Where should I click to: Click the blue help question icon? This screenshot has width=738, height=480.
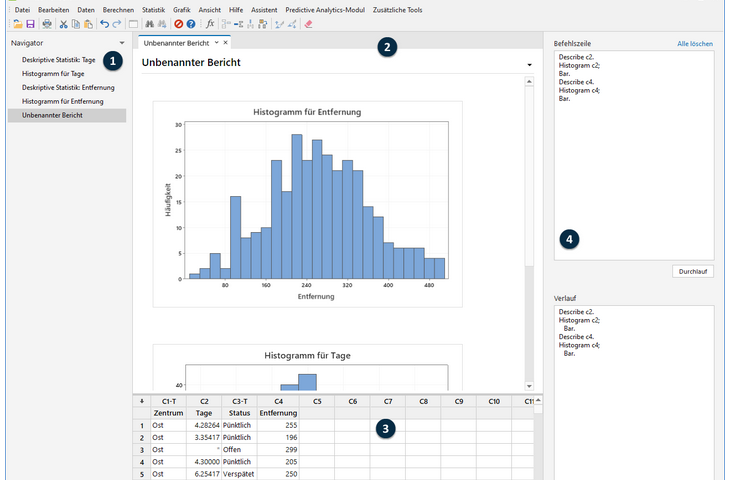coord(190,23)
